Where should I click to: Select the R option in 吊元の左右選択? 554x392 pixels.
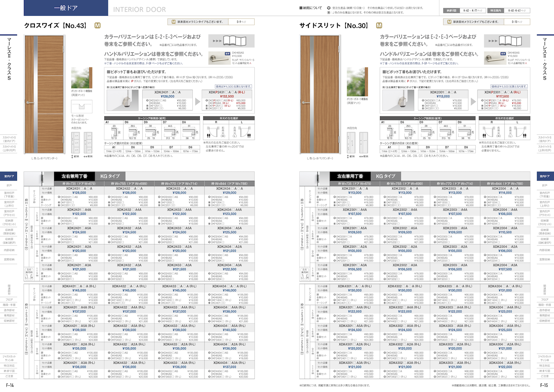click(217, 122)
